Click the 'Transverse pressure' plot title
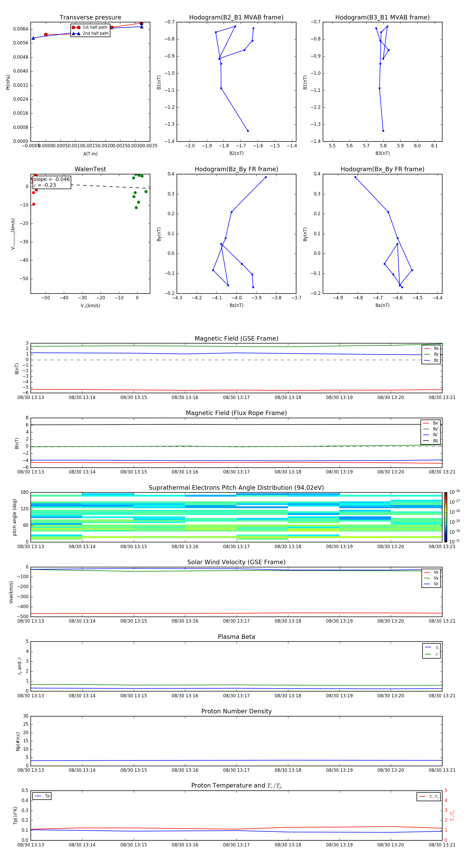The height and width of the screenshot is (868, 473). (x=90, y=18)
